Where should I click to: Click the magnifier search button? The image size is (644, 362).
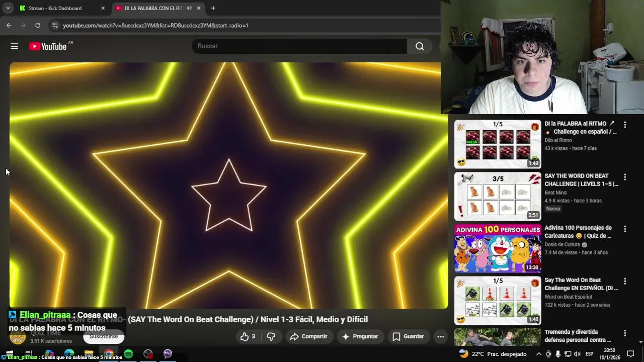pyautogui.click(x=420, y=46)
